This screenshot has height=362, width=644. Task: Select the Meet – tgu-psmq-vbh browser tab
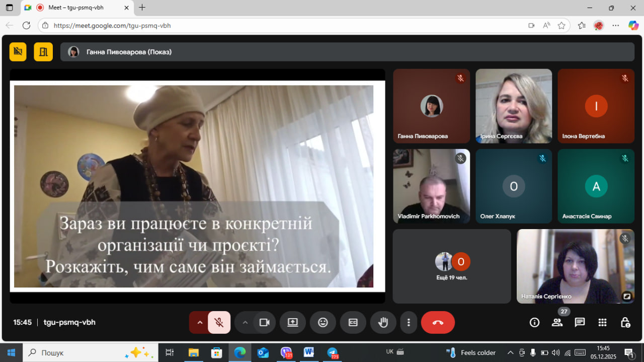pos(75,8)
